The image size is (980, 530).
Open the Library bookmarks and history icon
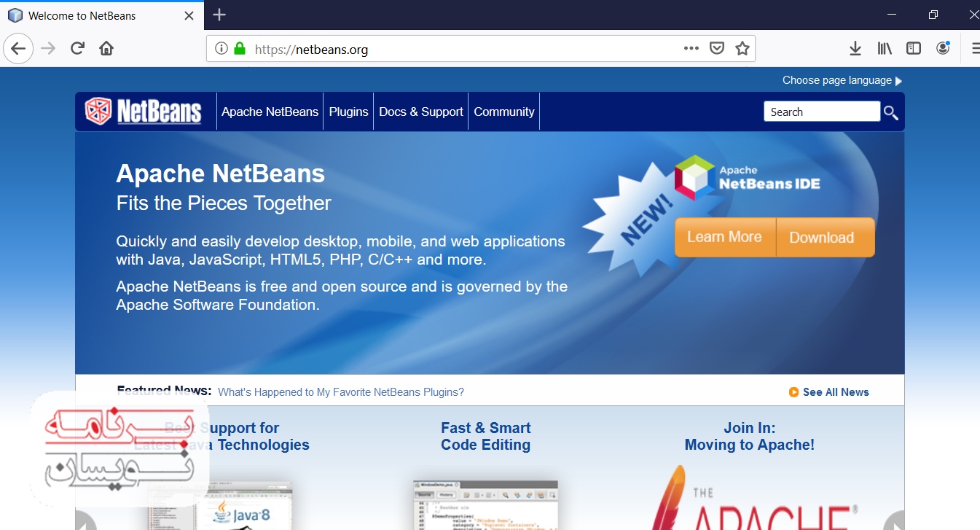(885, 49)
